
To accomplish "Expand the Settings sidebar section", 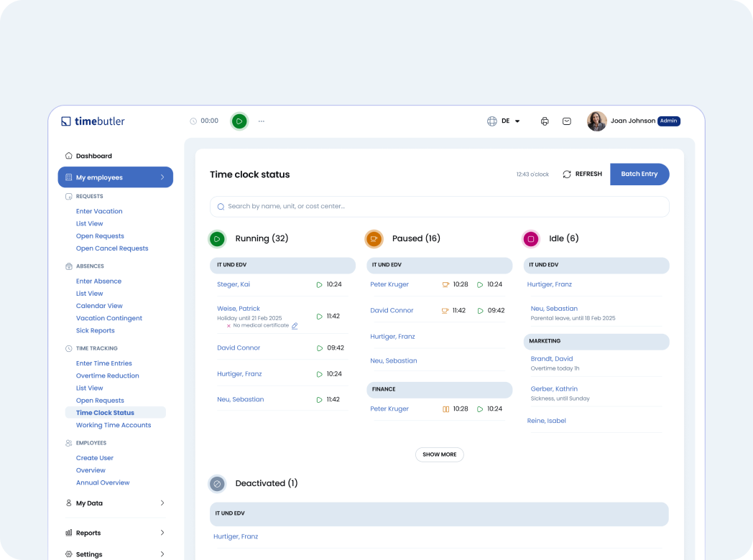I will click(115, 554).
